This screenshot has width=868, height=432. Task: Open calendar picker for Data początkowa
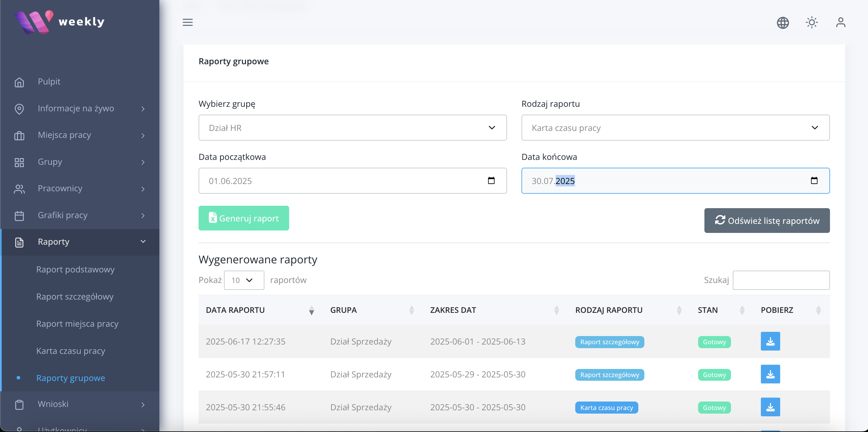[491, 180]
